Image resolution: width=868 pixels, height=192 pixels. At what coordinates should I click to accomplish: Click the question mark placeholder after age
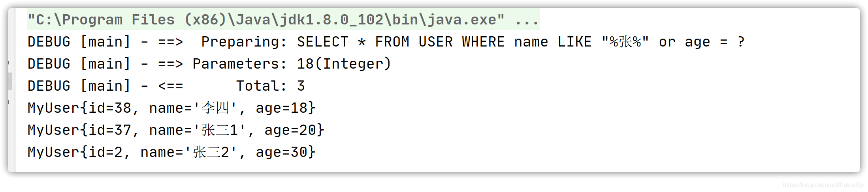pyautogui.click(x=741, y=42)
